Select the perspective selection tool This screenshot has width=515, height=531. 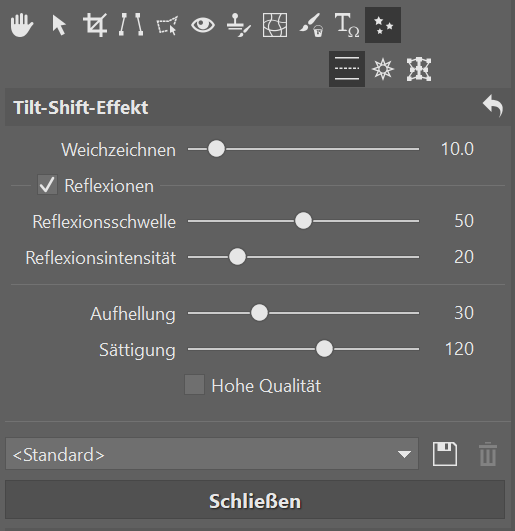tap(167, 25)
